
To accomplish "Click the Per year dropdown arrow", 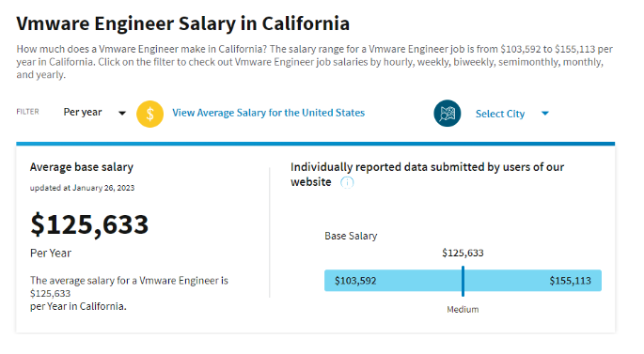I will (122, 114).
